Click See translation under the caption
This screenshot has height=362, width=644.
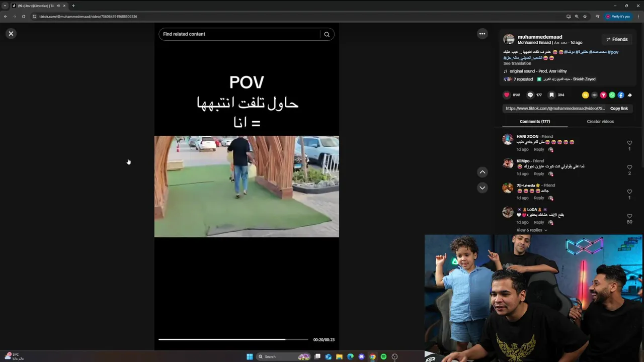[517, 63]
